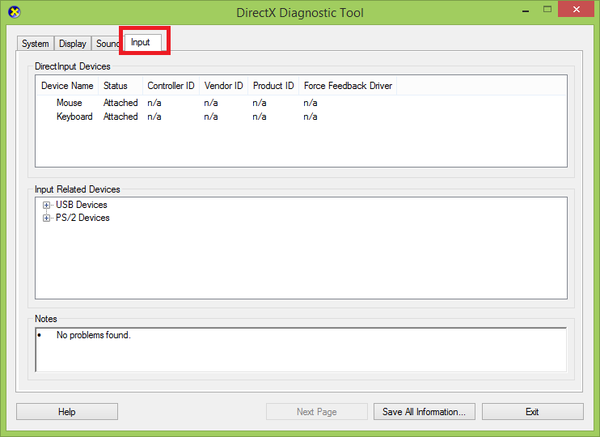Click 'No problems found.' note text
600x437 pixels.
tap(93, 335)
